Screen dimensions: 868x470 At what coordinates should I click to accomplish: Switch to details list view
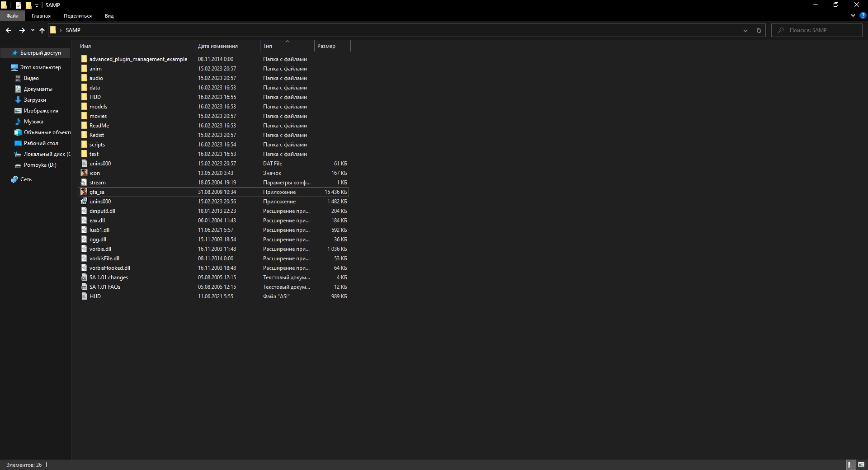pyautogui.click(x=850, y=465)
